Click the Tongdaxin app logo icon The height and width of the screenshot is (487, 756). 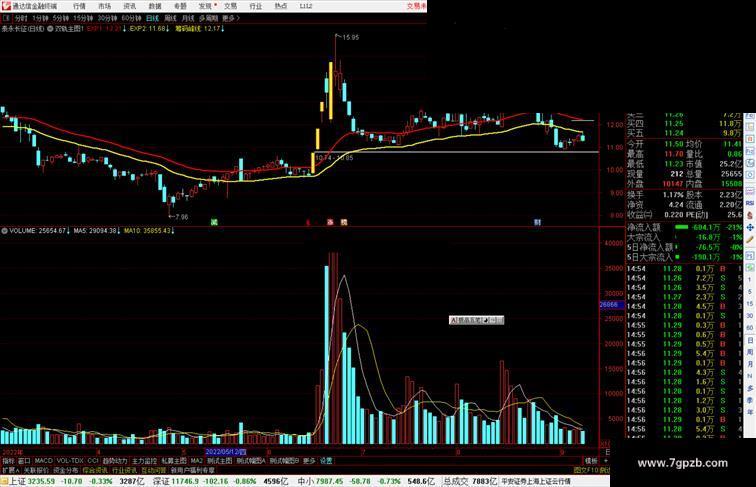6,6
